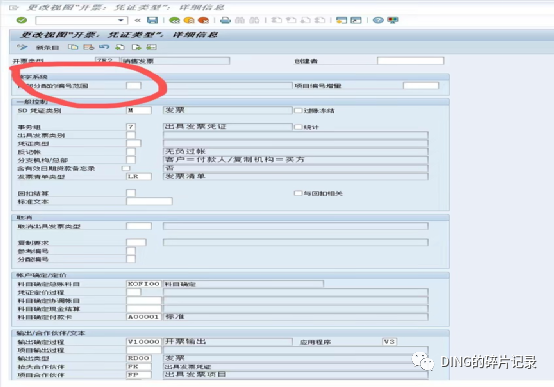The width and height of the screenshot is (554, 387).
Task: Click the Find Next binoculars icon
Action: [x=254, y=20]
